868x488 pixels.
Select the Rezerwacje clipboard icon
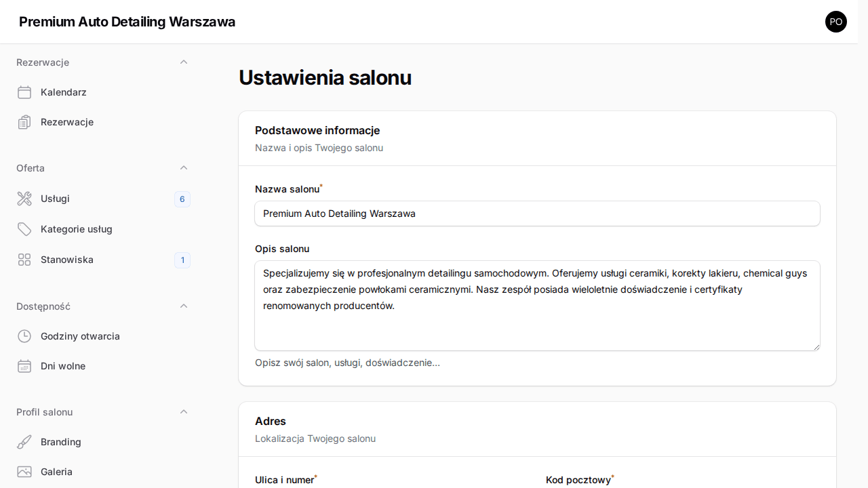24,122
